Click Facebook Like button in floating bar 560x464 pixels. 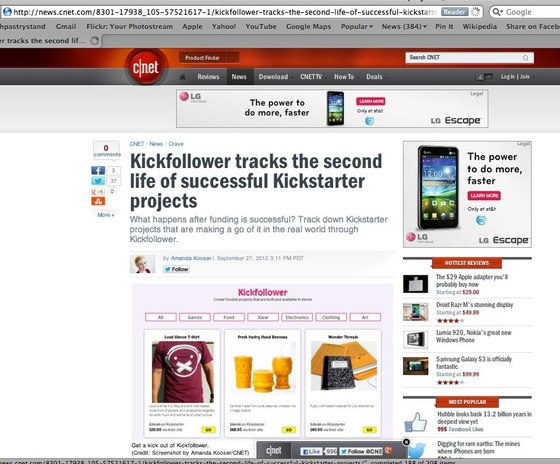click(311, 451)
